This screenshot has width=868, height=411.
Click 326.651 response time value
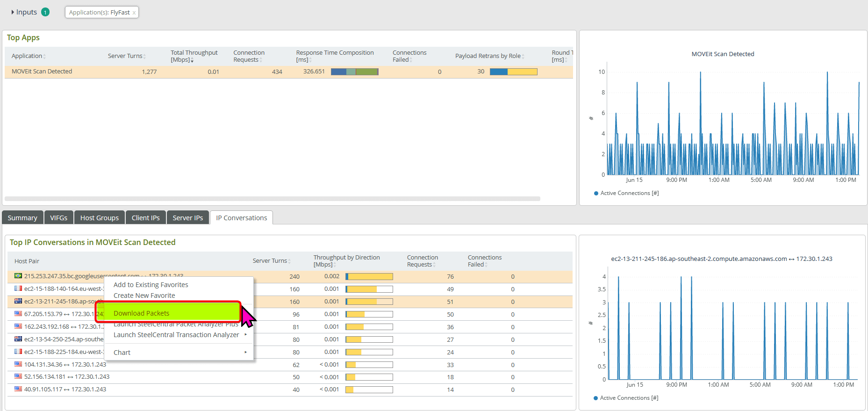tap(314, 72)
